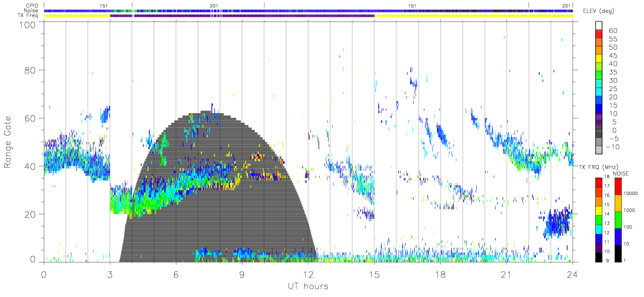Click the Noise row label at top
This screenshot has height=297, width=644.
coord(32,10)
